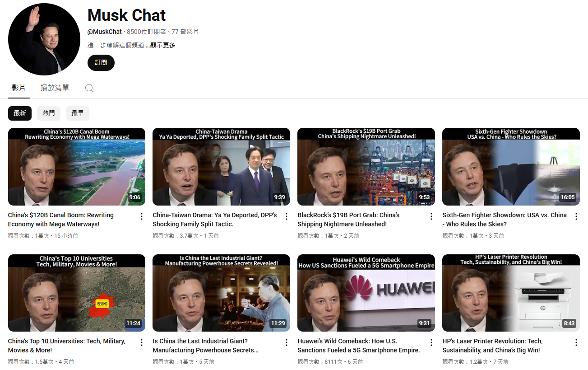The width and height of the screenshot is (588, 370).
Task: Select the 最新 filter chip
Action: [x=19, y=113]
